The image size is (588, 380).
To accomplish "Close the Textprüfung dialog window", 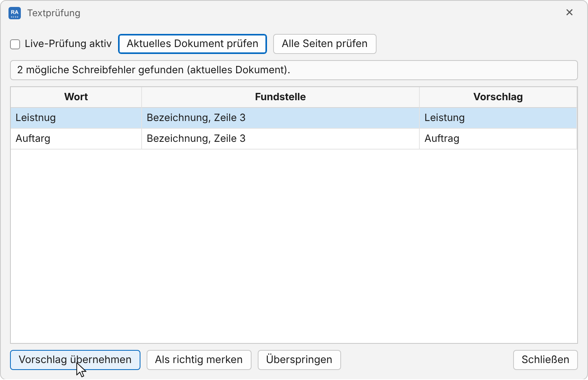I will 569,12.
